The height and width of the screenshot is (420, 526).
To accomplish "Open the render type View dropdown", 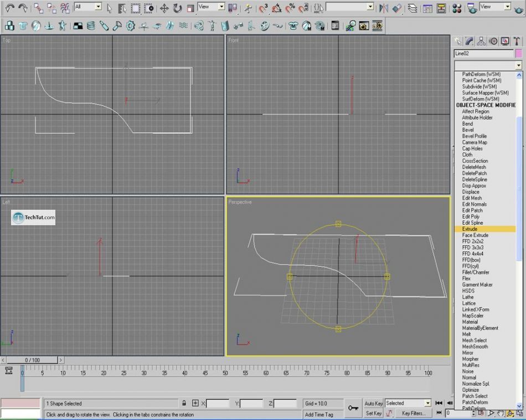I will point(495,7).
